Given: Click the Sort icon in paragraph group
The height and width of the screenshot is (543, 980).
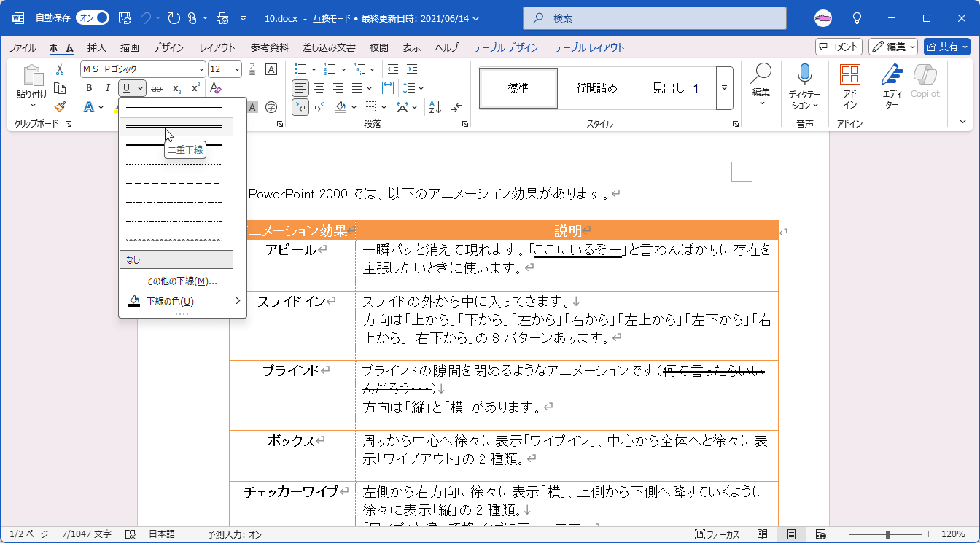Looking at the screenshot, I should tap(435, 107).
